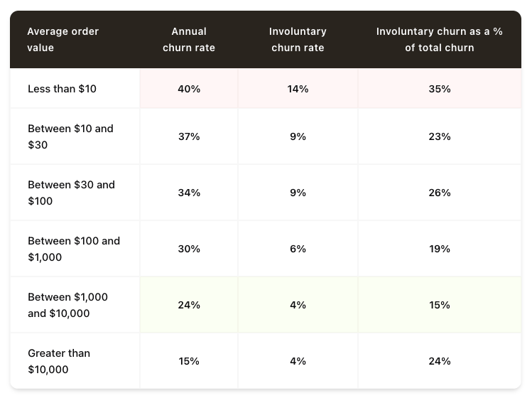Click the 'Annual churn rate' column header

pyautogui.click(x=189, y=40)
